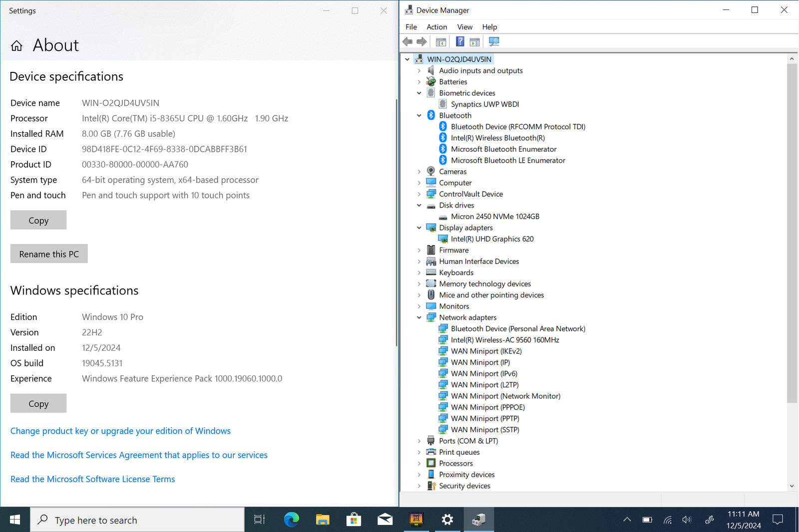This screenshot has height=532, width=799.
Task: Show hidden icons in the system tray
Action: [x=627, y=520]
